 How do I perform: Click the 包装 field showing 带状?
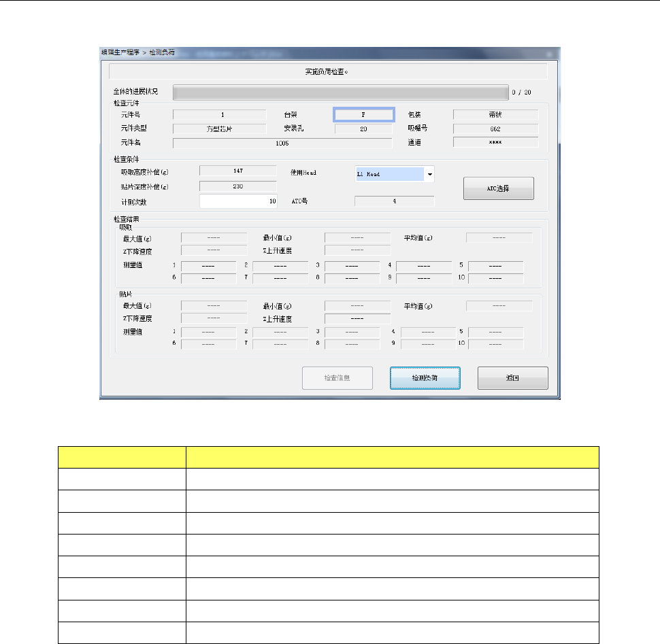point(495,114)
